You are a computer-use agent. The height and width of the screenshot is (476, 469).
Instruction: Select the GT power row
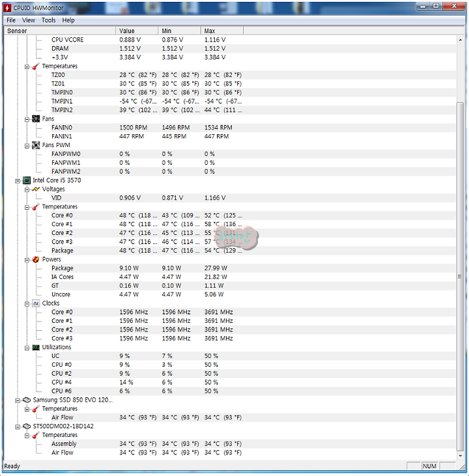(x=253, y=286)
